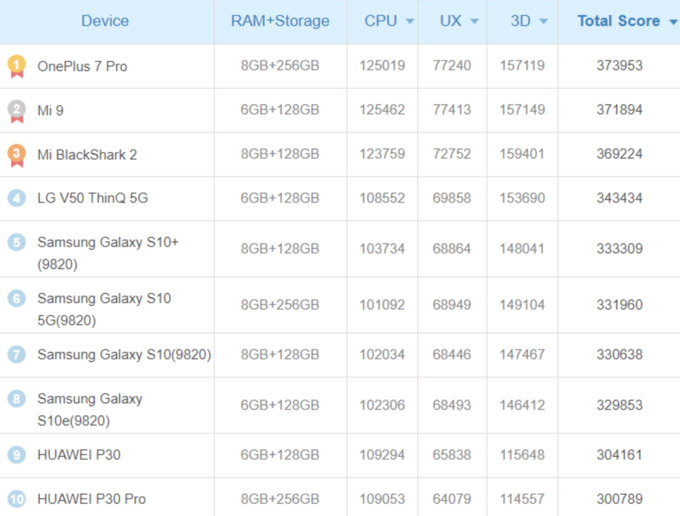Select 6GB+128GB storage cell for Galaxy S10e

pos(280,405)
